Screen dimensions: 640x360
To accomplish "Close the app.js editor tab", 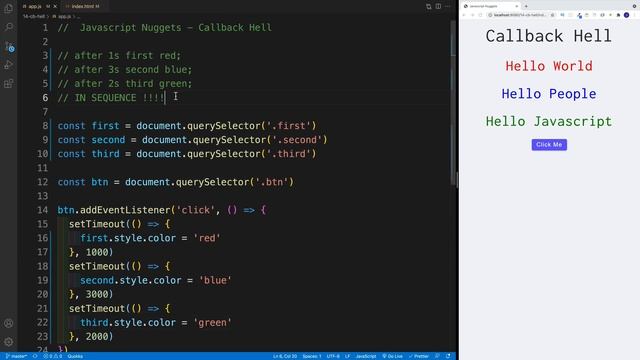I will (x=55, y=6).
